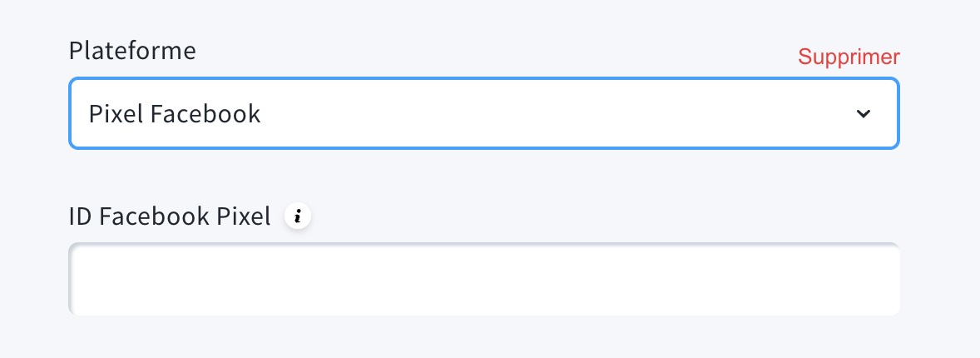
Task: Focus the ID Facebook Pixel input field
Action: coord(483,280)
